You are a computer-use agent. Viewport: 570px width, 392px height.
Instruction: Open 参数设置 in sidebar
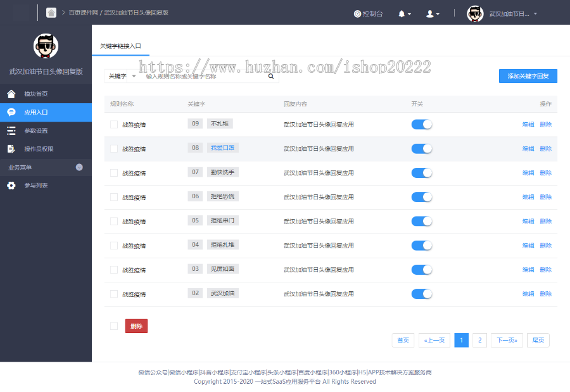[x=46, y=130]
